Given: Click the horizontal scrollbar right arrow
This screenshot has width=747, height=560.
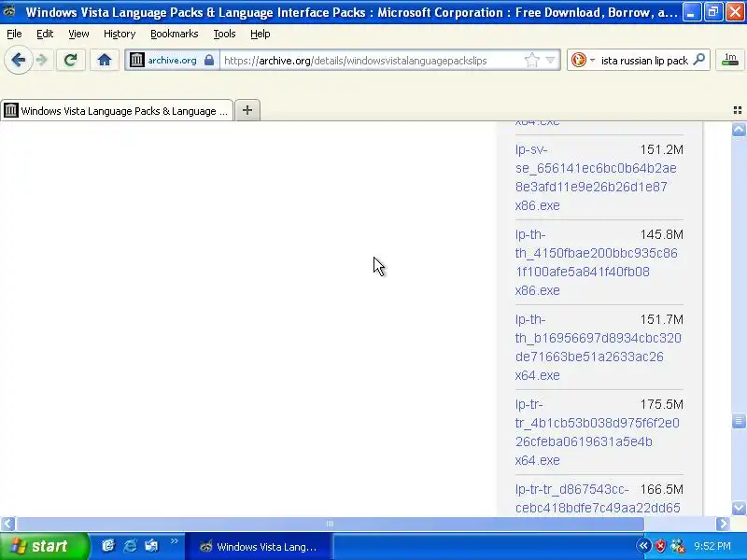Looking at the screenshot, I should coord(723,524).
